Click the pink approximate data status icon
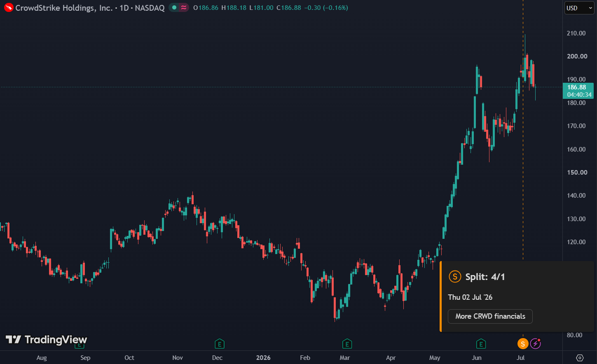 click(x=184, y=8)
